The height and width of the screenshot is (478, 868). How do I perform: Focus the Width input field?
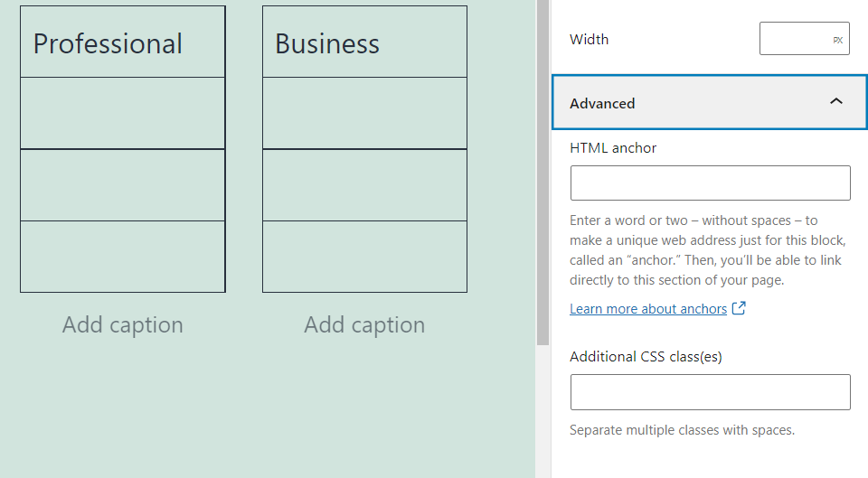point(793,40)
